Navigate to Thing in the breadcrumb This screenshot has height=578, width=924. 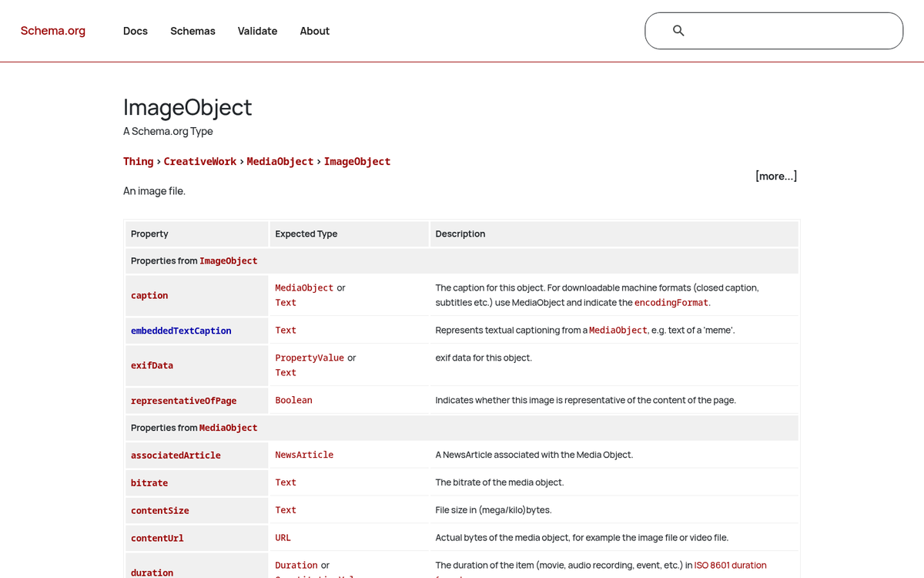pyautogui.click(x=138, y=161)
